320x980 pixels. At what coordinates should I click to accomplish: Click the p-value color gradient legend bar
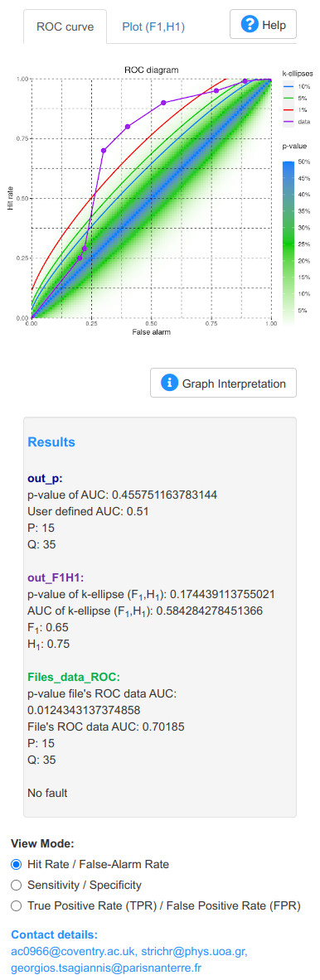[288, 243]
